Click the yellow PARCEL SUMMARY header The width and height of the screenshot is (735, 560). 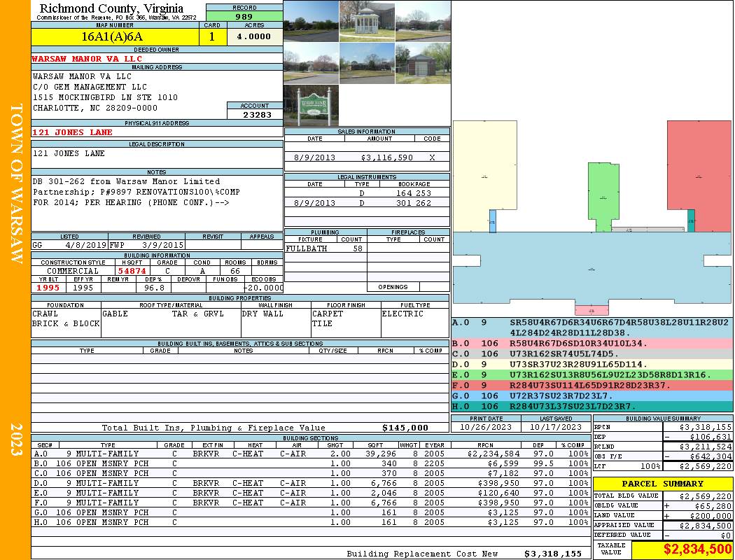662,484
